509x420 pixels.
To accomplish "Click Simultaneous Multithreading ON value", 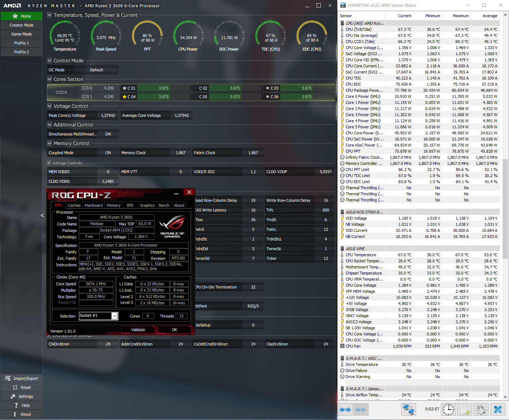I will pyautogui.click(x=108, y=134).
